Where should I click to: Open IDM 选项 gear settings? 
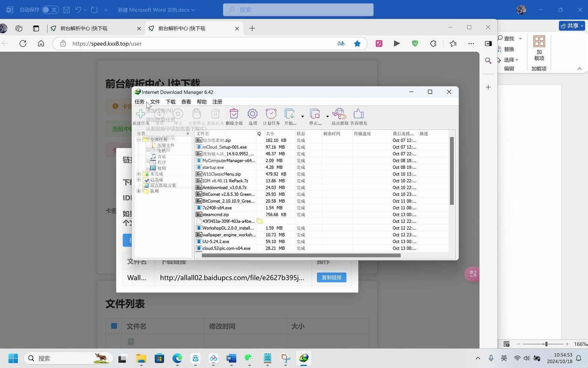tap(252, 114)
